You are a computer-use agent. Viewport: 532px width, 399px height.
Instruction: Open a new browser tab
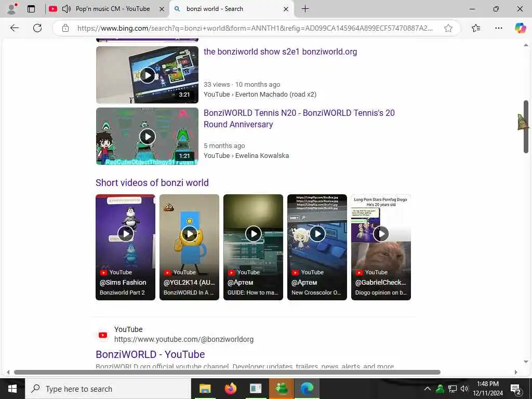tap(305, 9)
